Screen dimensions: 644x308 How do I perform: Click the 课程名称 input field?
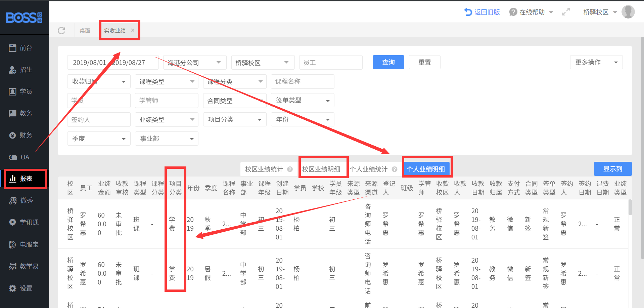point(303,81)
